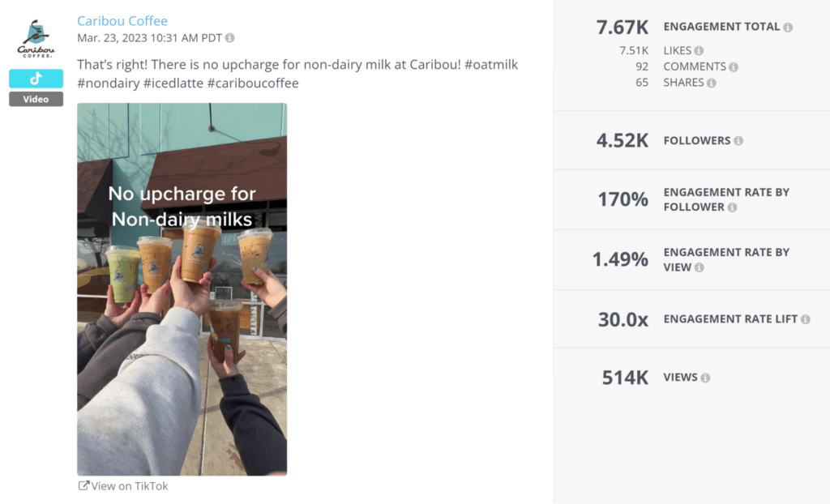Click the iced coffee video thumbnail

[182, 290]
